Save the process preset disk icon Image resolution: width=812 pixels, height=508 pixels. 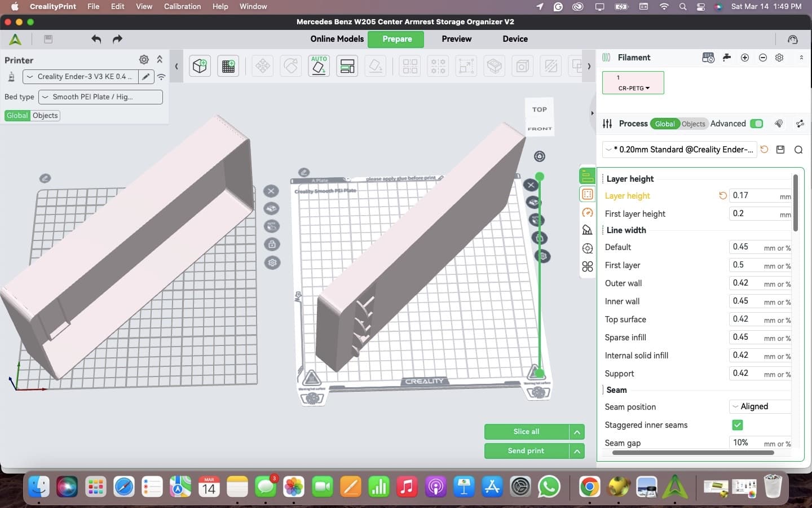click(780, 150)
